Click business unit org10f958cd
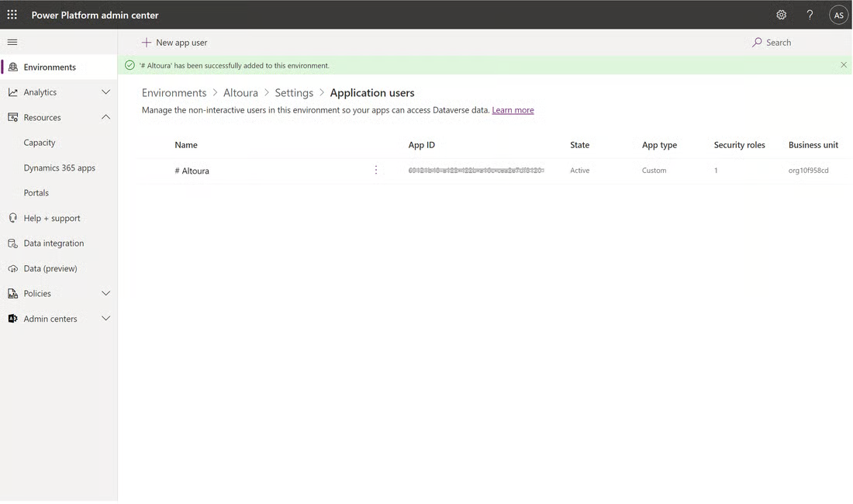This screenshot has height=504, width=853. pos(808,170)
